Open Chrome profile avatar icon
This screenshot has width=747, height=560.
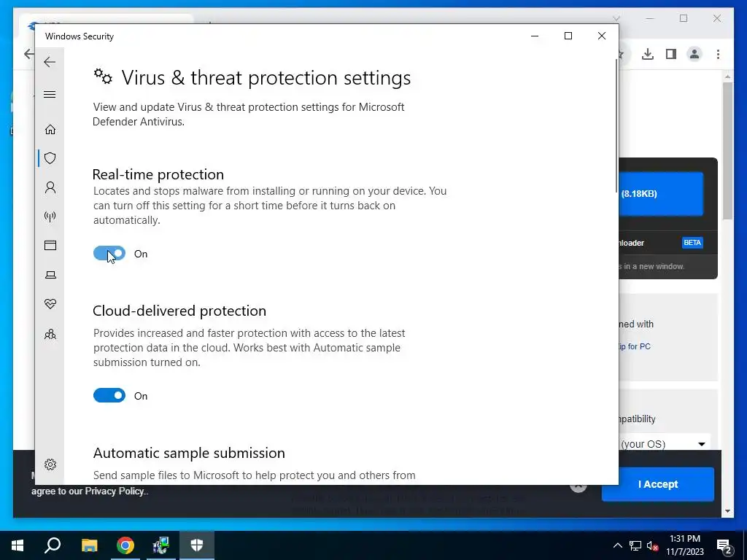coord(694,54)
